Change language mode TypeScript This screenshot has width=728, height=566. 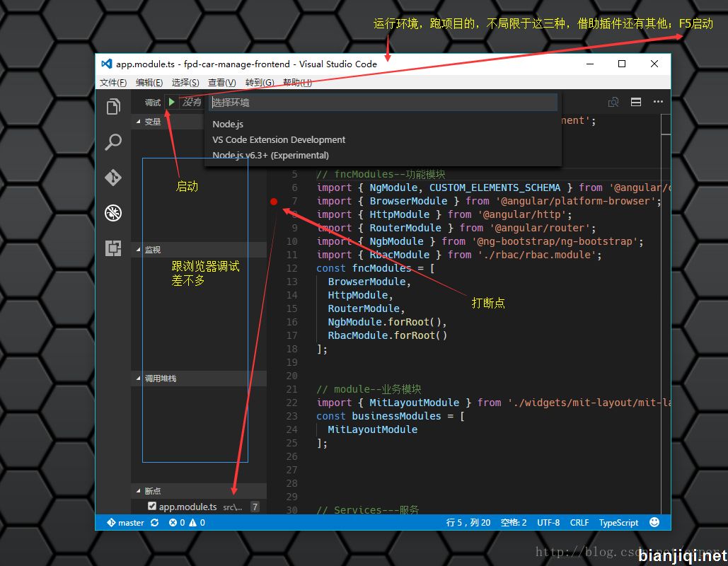[x=618, y=523]
